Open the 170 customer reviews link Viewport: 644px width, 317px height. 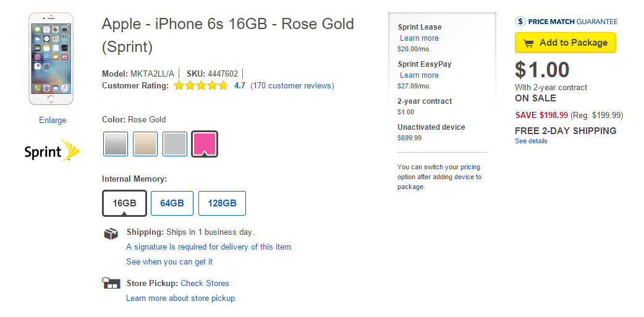click(x=292, y=86)
